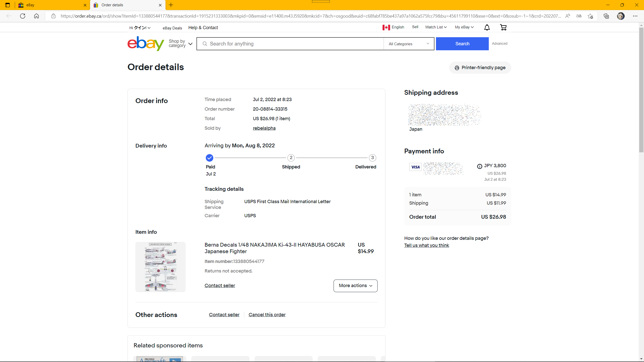Open the Berna Decals item title
The image size is (644, 362).
(275, 248)
